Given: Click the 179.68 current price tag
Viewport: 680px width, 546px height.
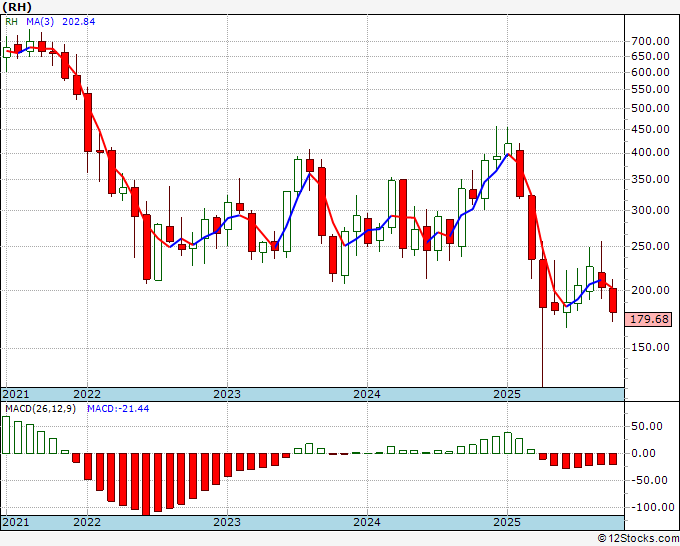Looking at the screenshot, I should pyautogui.click(x=648, y=319).
